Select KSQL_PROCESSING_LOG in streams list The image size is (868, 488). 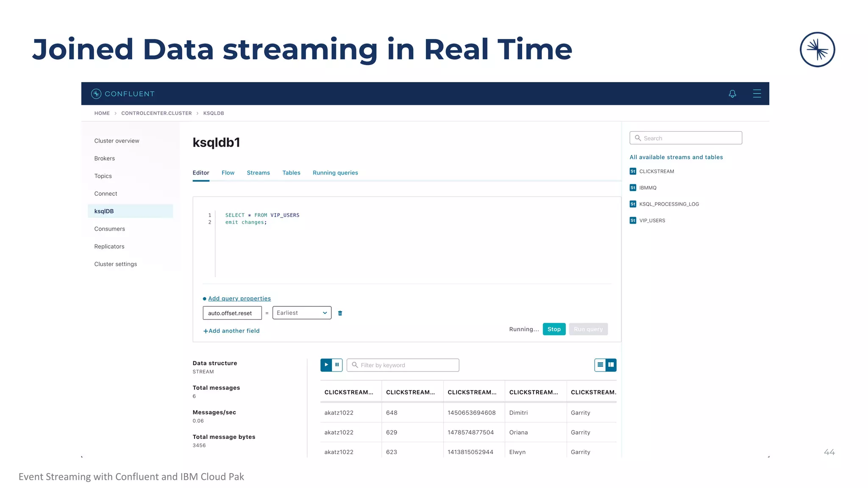click(669, 204)
